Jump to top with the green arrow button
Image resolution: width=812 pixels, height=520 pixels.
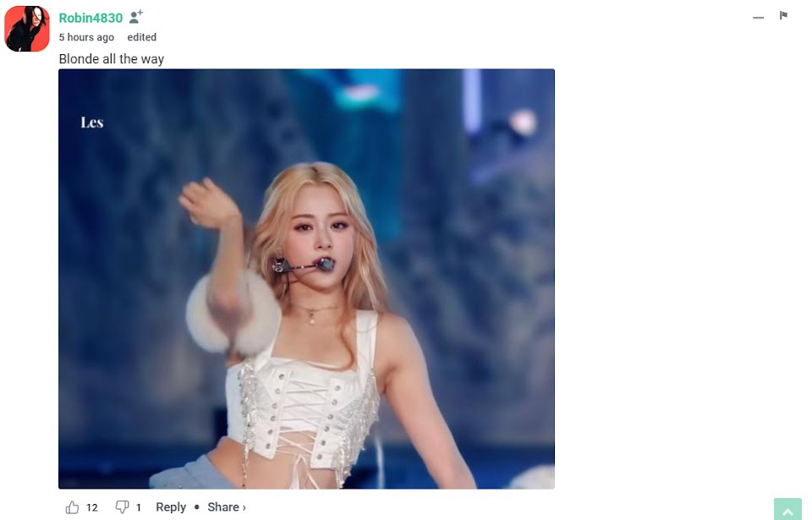[x=787, y=510]
